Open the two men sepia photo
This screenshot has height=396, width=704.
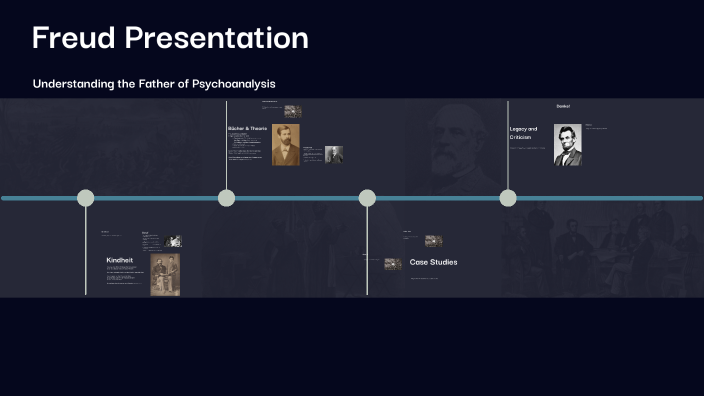(165, 275)
